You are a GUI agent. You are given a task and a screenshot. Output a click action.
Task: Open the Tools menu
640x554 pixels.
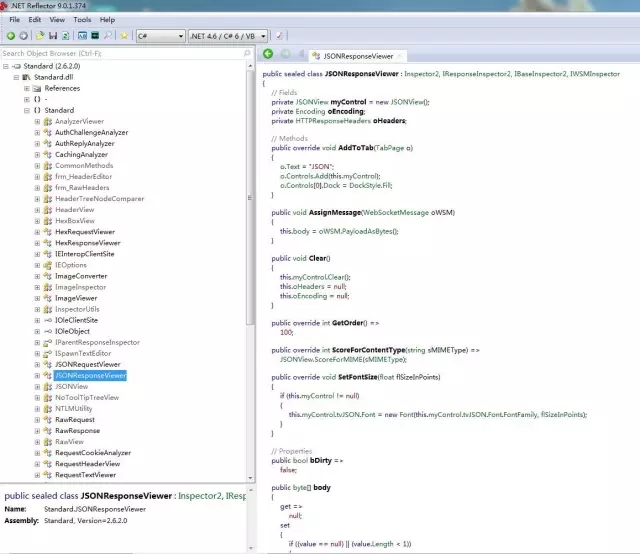[x=82, y=20]
